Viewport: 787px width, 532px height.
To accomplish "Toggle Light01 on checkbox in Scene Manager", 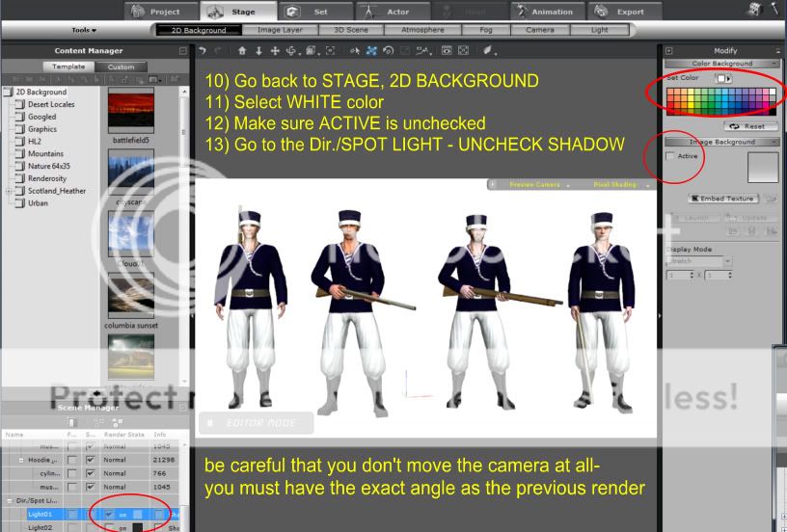I will [108, 514].
